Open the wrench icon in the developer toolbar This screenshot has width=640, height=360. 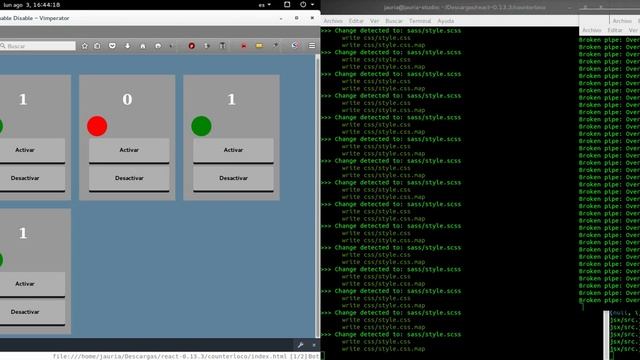300,345
